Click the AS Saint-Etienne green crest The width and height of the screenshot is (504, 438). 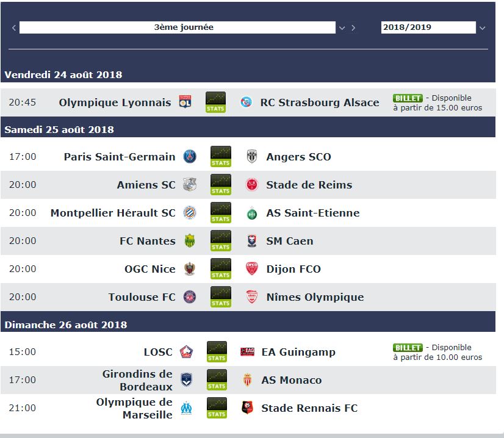coord(252,213)
